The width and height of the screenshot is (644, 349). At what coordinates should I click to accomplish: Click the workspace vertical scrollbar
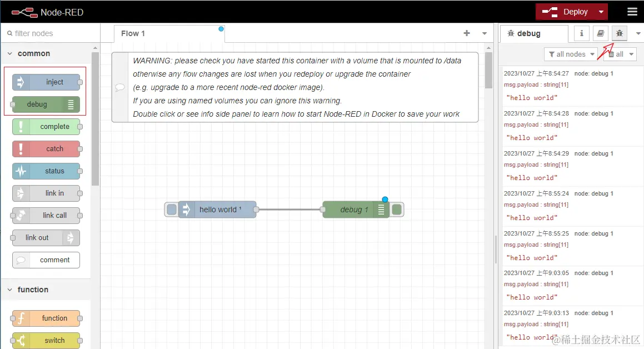[x=488, y=70]
